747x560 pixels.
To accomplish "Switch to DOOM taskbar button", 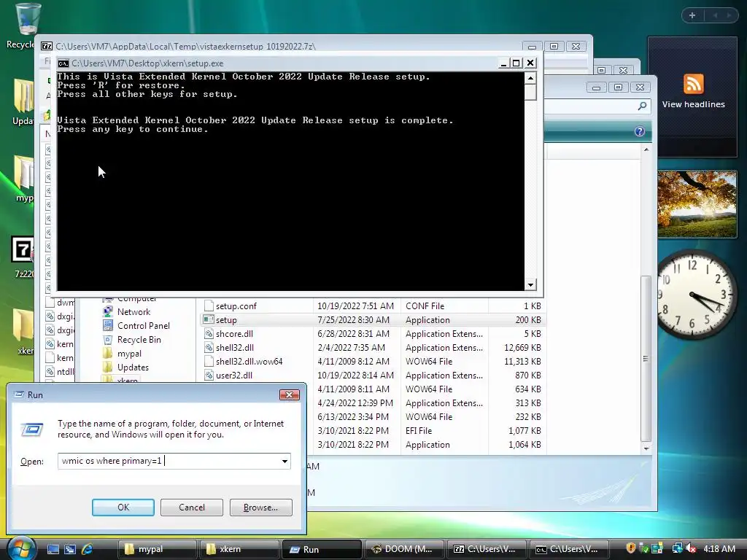I will [x=404, y=549].
